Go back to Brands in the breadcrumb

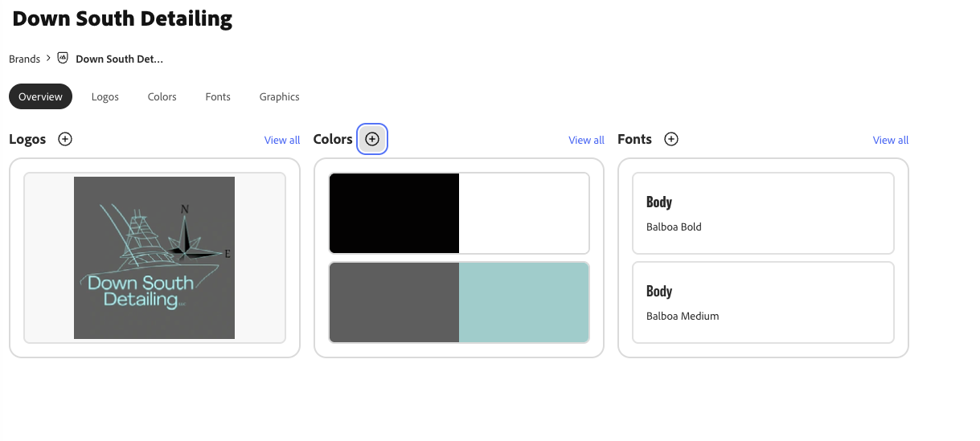coord(24,59)
